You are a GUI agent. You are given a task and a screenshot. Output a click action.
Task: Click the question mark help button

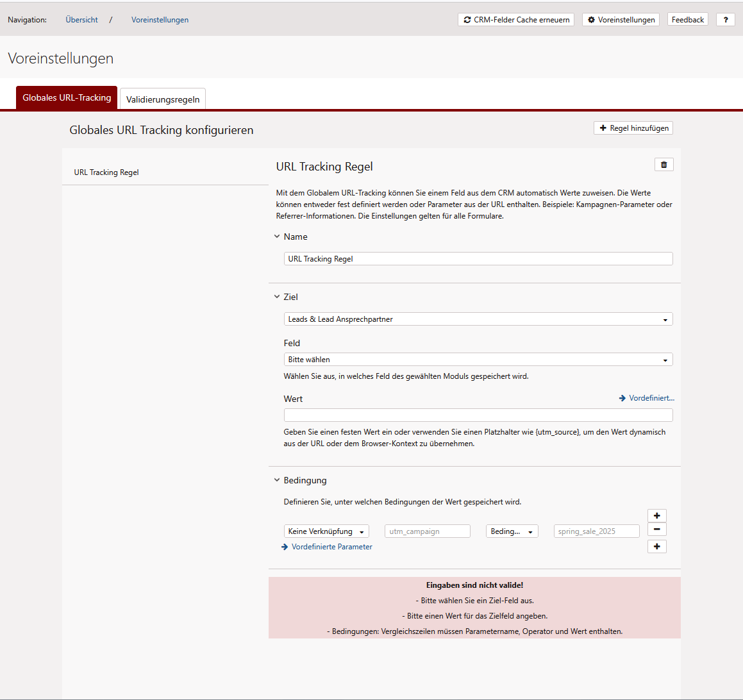click(725, 20)
